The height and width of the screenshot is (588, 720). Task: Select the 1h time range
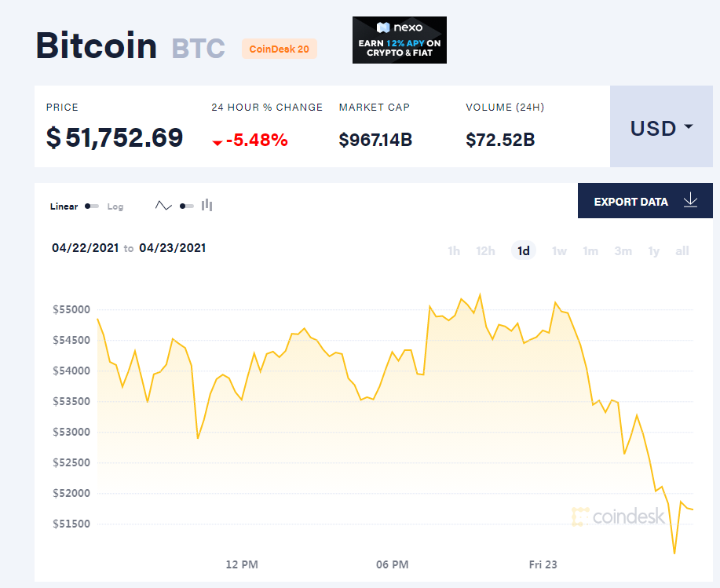click(x=454, y=251)
